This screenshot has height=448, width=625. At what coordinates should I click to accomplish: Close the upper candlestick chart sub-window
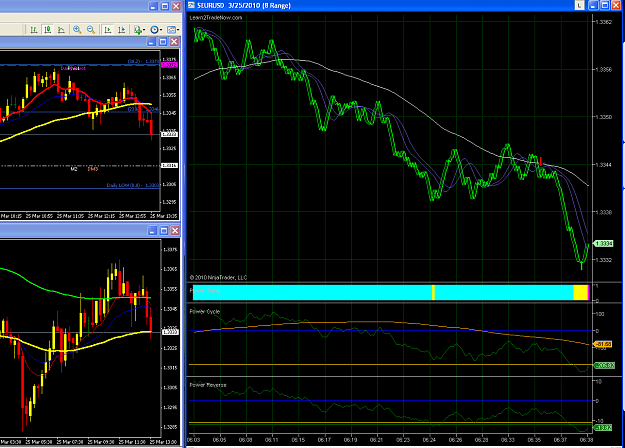[x=174, y=42]
